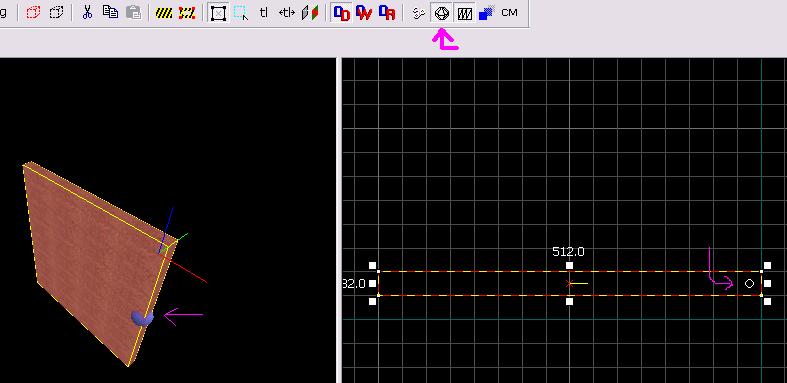The height and width of the screenshot is (383, 787).
Task: Click the red-yellow striped Ungroup icon
Action: click(187, 13)
